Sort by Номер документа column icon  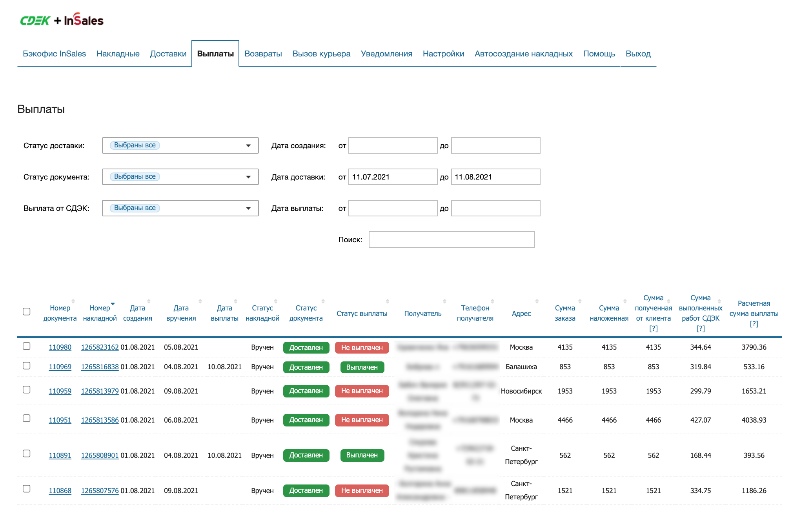[x=73, y=301]
